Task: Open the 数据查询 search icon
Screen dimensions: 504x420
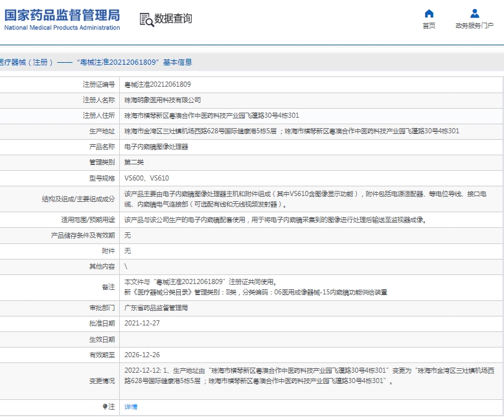Action: (x=146, y=19)
